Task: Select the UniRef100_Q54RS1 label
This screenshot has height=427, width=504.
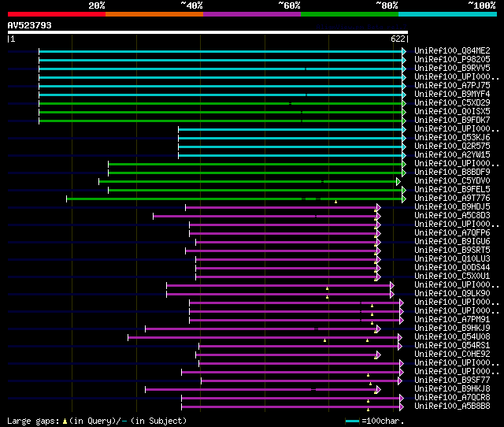Action: (x=452, y=346)
